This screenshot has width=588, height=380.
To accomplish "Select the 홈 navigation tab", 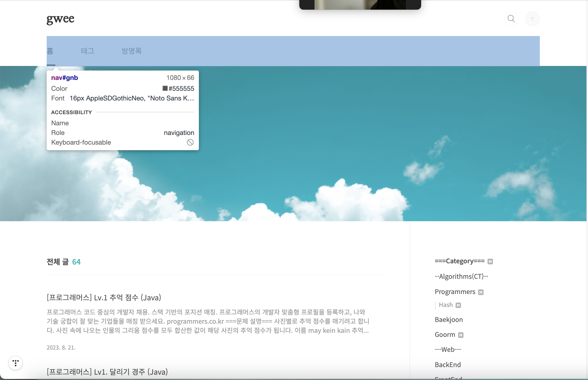I will tap(50, 51).
